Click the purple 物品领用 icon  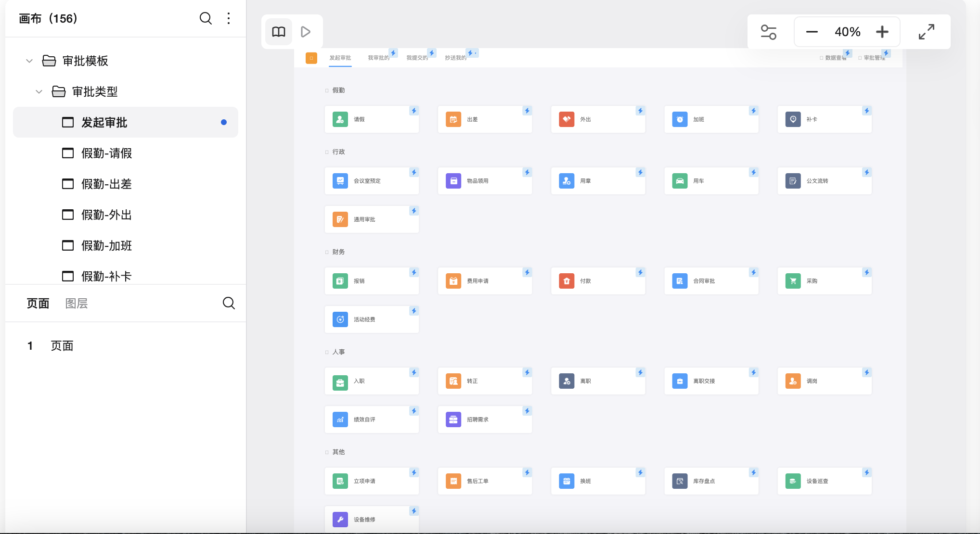pos(453,181)
